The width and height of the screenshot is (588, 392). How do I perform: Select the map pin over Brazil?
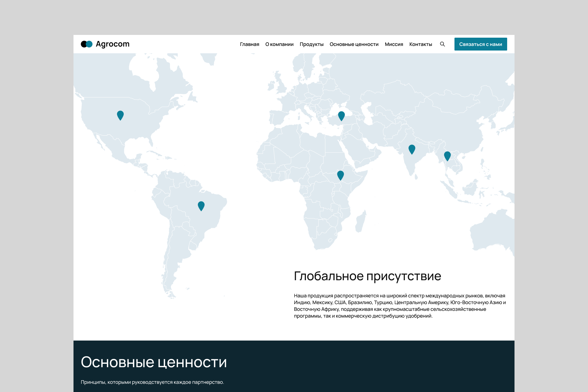(201, 206)
